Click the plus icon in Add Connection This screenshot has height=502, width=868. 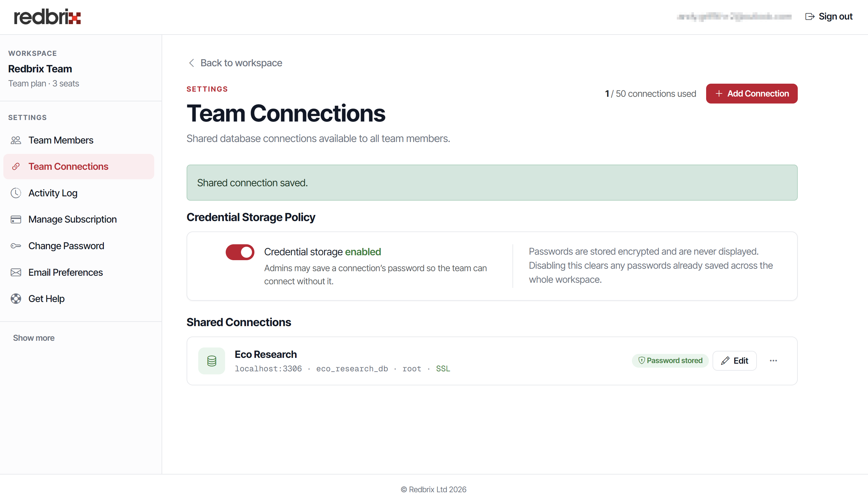(x=719, y=94)
